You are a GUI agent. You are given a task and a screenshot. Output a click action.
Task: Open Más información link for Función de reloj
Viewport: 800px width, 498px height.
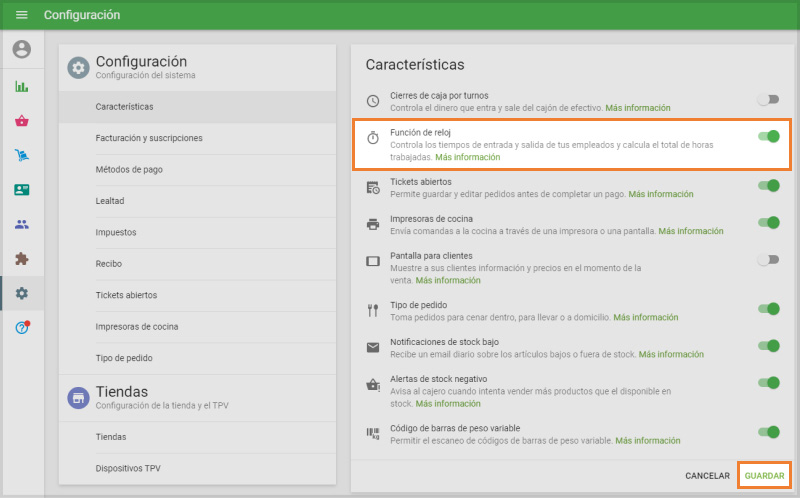pyautogui.click(x=467, y=157)
